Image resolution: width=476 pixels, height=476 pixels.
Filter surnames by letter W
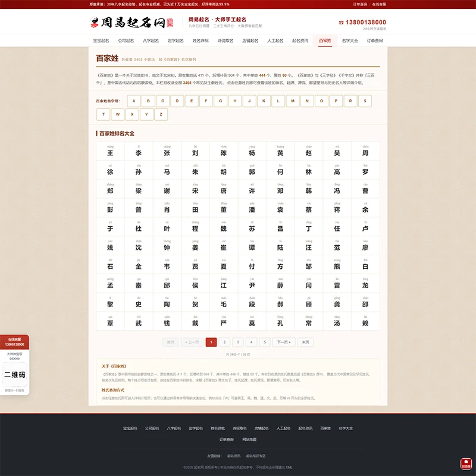point(118,114)
